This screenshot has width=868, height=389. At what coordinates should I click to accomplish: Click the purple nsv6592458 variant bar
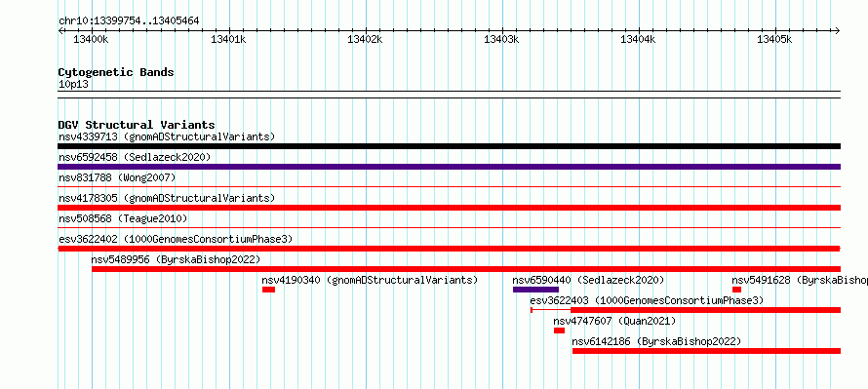coord(449,167)
